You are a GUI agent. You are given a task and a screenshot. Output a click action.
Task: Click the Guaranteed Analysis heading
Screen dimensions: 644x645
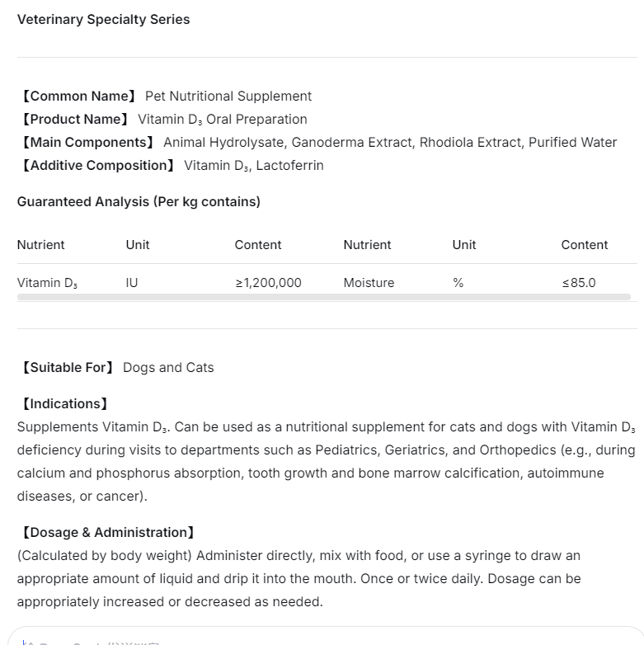(x=139, y=202)
